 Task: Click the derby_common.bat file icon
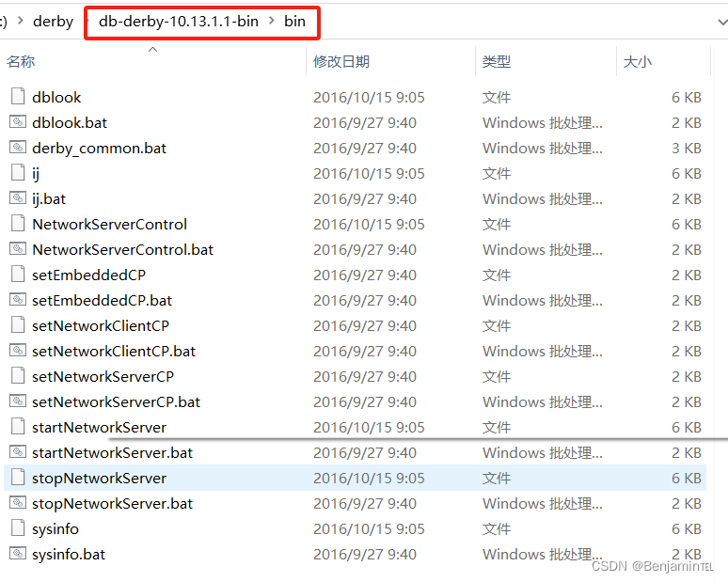coord(18,147)
